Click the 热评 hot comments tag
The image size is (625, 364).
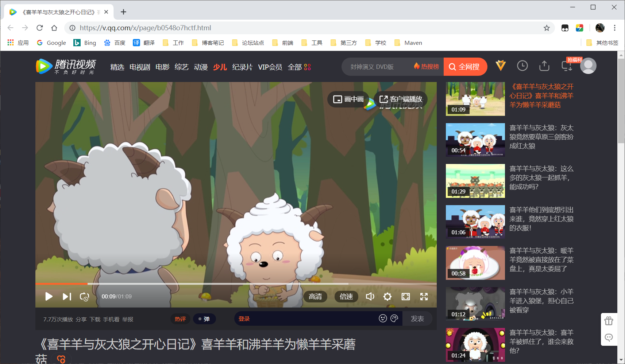pos(180,319)
